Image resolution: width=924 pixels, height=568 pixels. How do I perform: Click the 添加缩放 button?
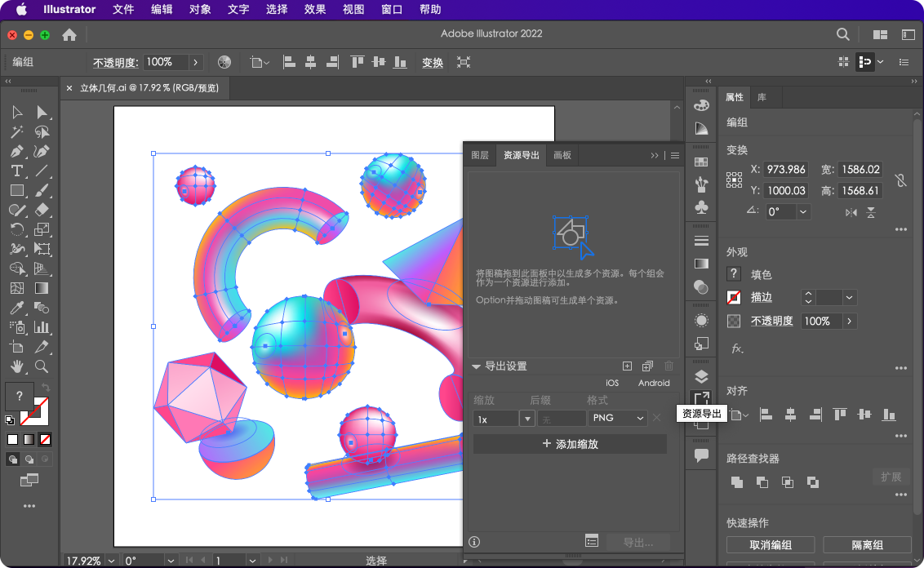point(569,443)
